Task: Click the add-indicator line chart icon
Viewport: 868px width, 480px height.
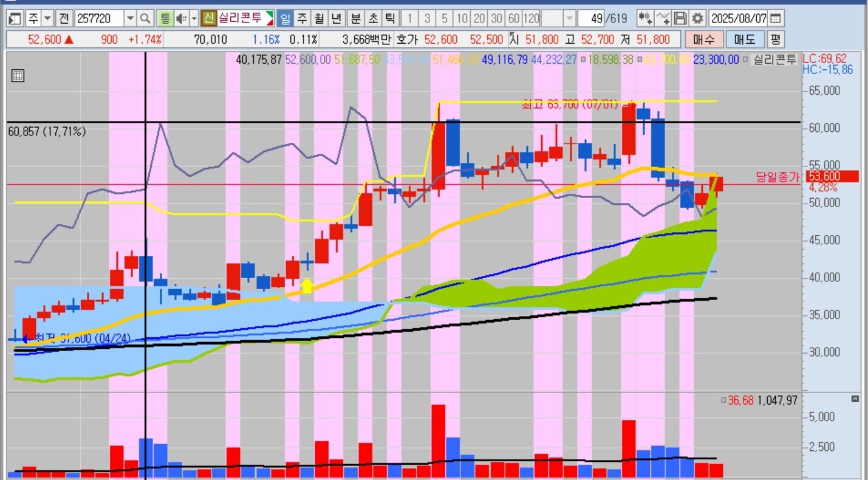Action: [x=663, y=18]
